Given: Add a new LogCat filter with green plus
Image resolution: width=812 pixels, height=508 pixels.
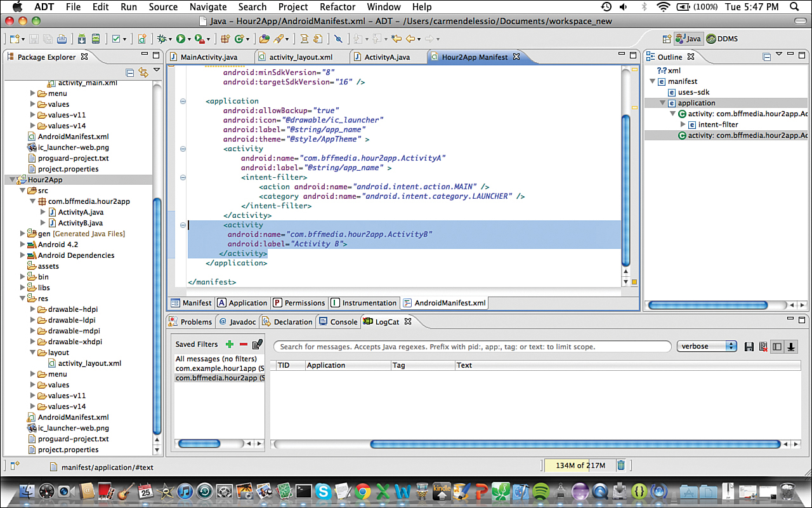Looking at the screenshot, I should tap(230, 344).
